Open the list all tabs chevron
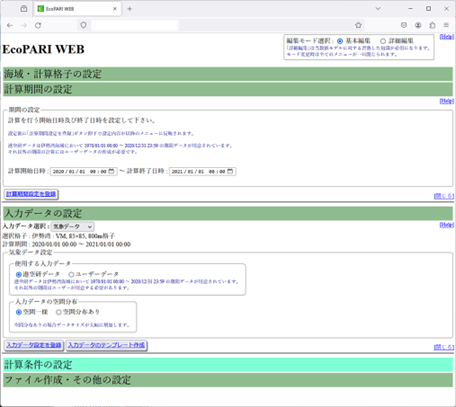 click(x=378, y=9)
